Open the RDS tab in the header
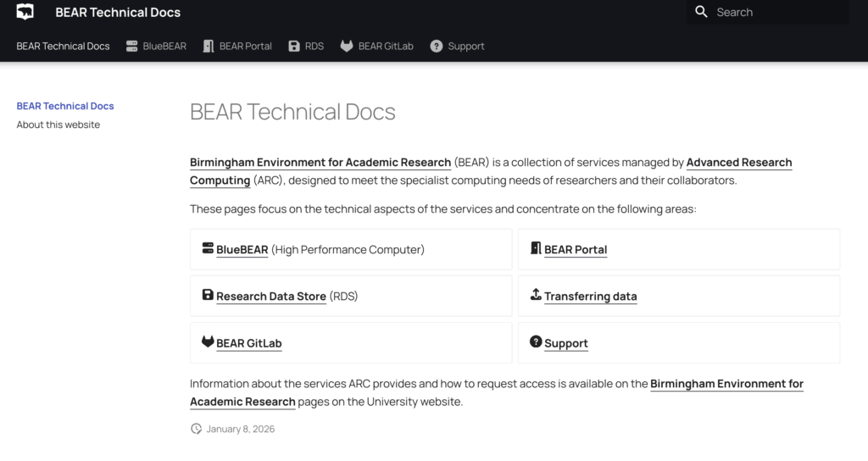 tap(314, 46)
